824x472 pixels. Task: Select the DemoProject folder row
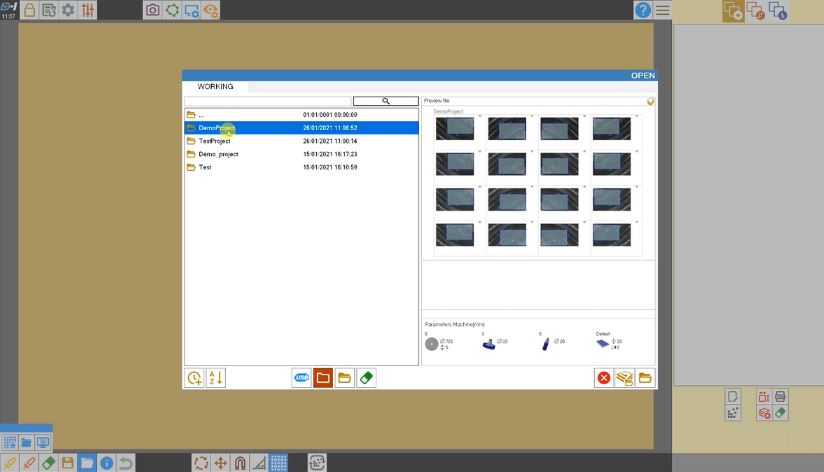[302, 128]
